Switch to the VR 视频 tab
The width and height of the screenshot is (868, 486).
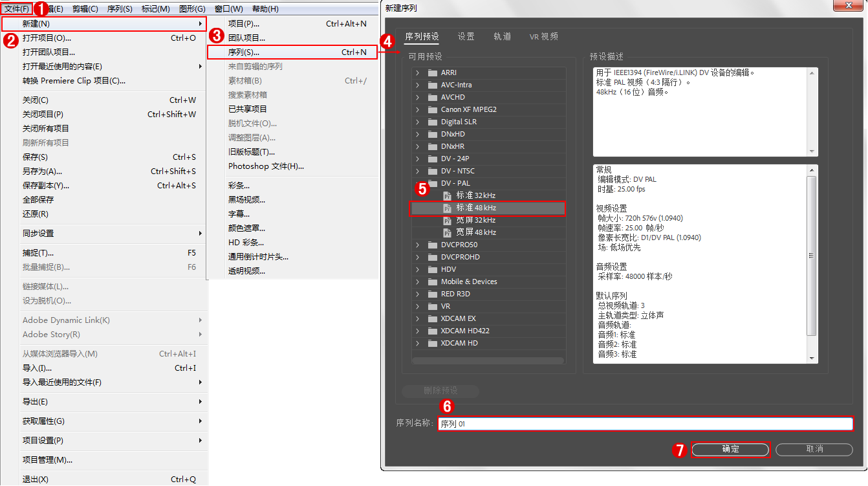coord(543,36)
